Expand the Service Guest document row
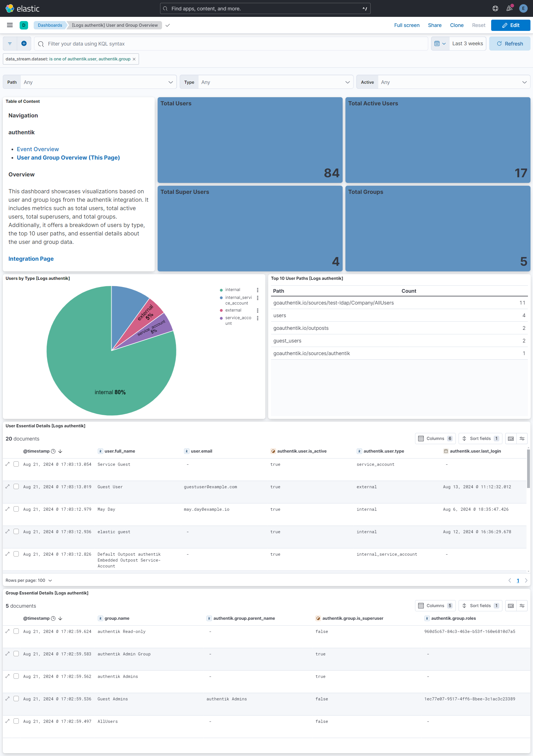Viewport: 533px width, 756px height. point(8,464)
